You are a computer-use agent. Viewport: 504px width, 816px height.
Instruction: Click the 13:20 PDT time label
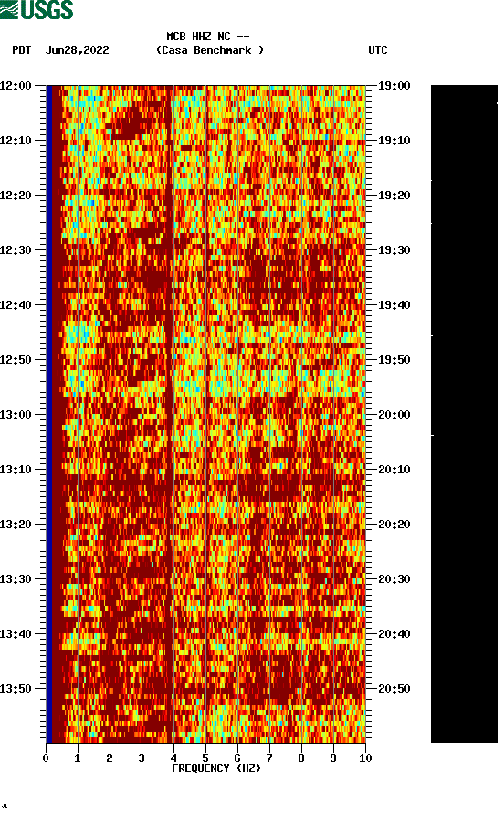tap(16, 525)
